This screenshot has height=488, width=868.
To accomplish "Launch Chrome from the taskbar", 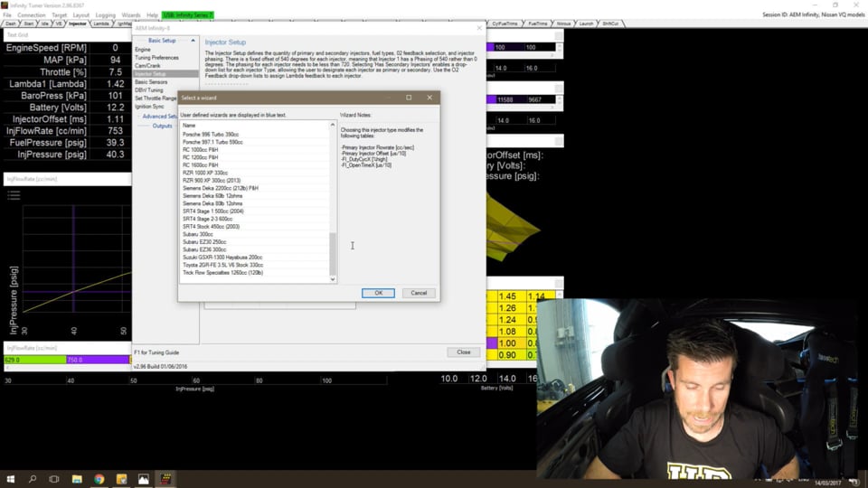I will coord(99,479).
